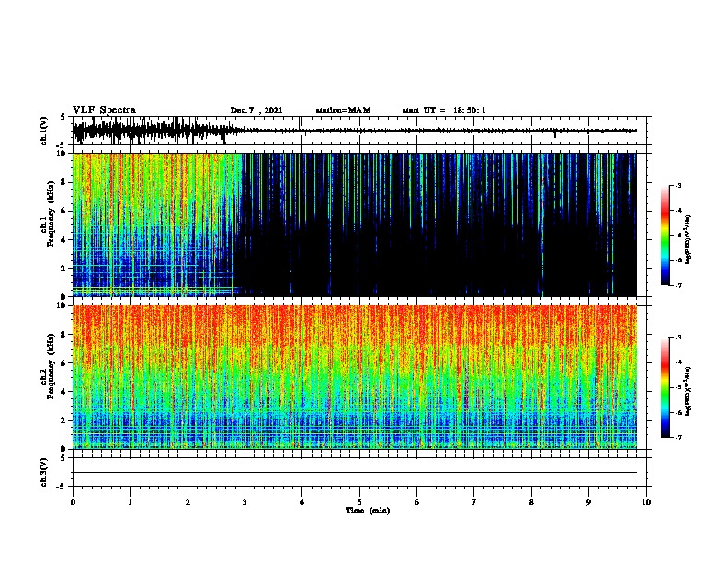
Task: Click the "VLF Spectra" title text
Action: pos(104,110)
